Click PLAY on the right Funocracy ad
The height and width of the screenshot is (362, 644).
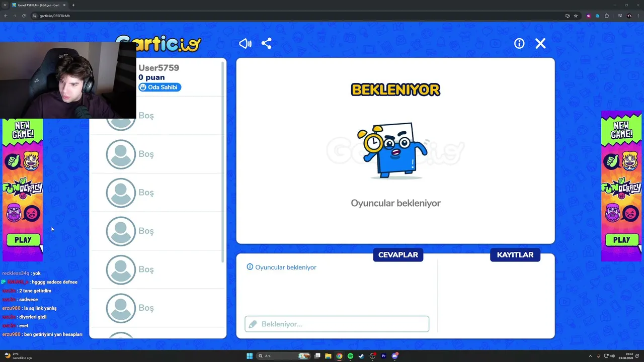[621, 240]
